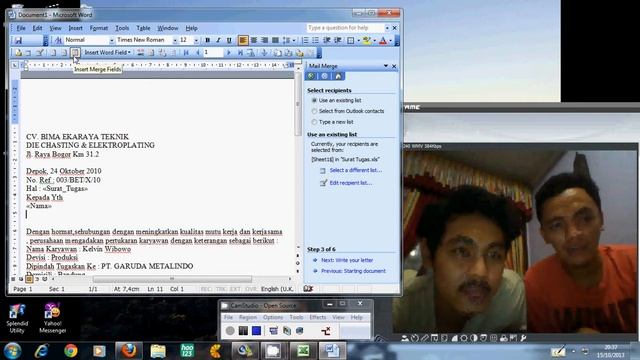
Task: Click the View Merged Data icon
Action: point(140,53)
